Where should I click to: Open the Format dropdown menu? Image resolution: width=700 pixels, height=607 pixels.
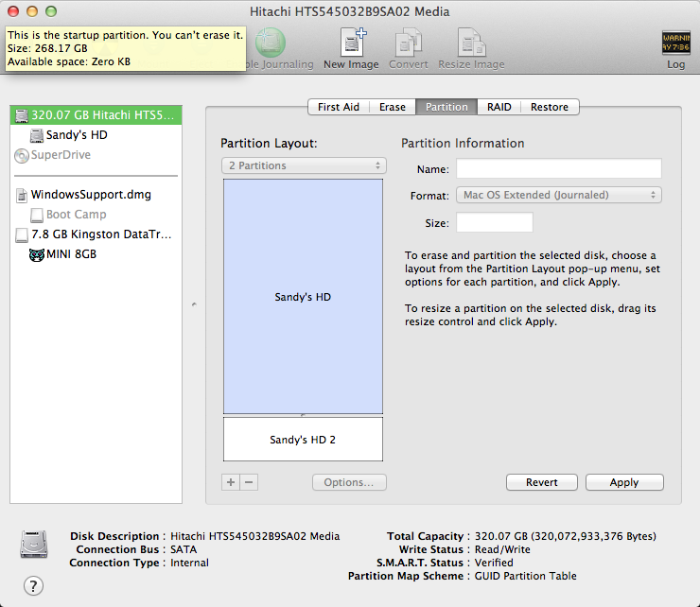point(559,195)
